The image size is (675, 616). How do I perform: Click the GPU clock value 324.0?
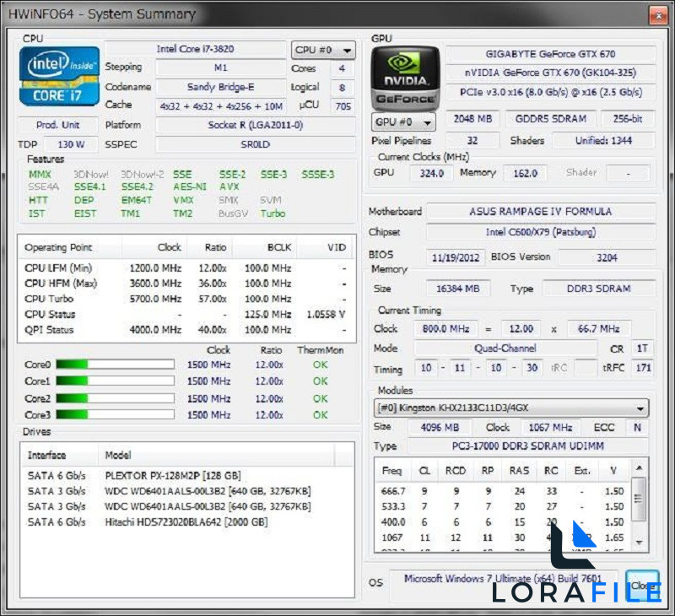pos(431,174)
